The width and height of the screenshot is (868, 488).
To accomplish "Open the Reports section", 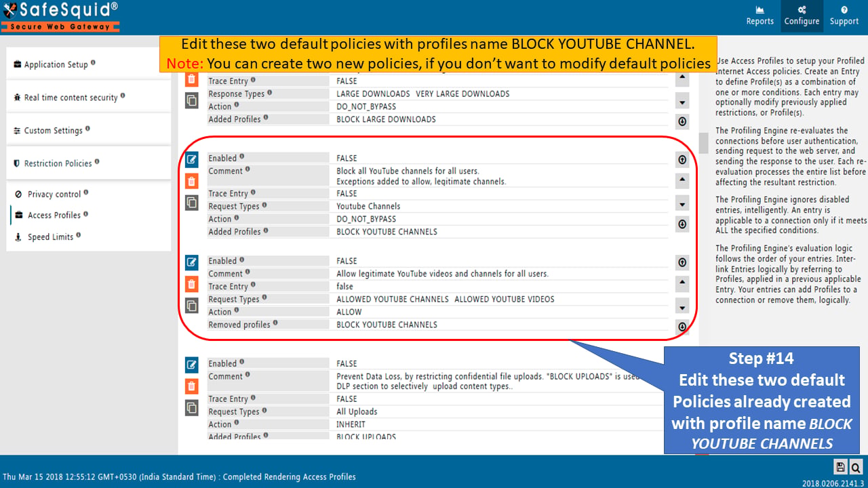I will click(759, 16).
